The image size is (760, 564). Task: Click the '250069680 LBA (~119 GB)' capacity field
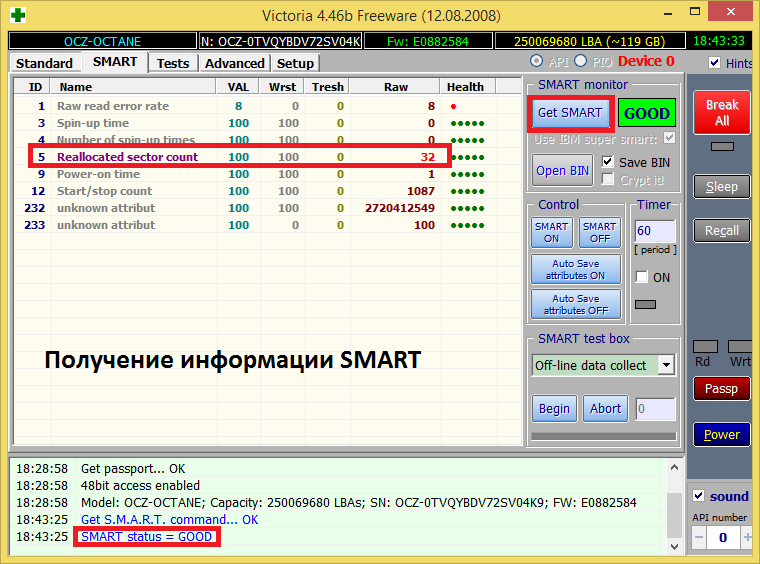click(x=589, y=41)
